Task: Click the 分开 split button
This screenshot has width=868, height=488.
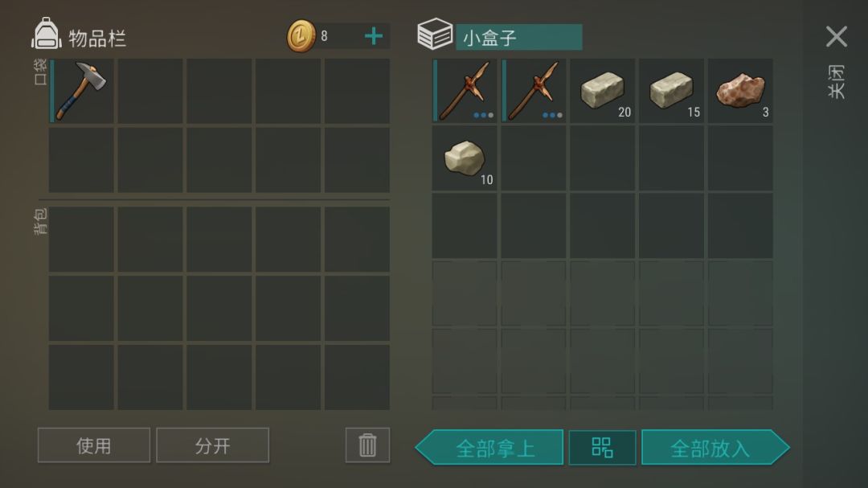Action: pyautogui.click(x=212, y=445)
